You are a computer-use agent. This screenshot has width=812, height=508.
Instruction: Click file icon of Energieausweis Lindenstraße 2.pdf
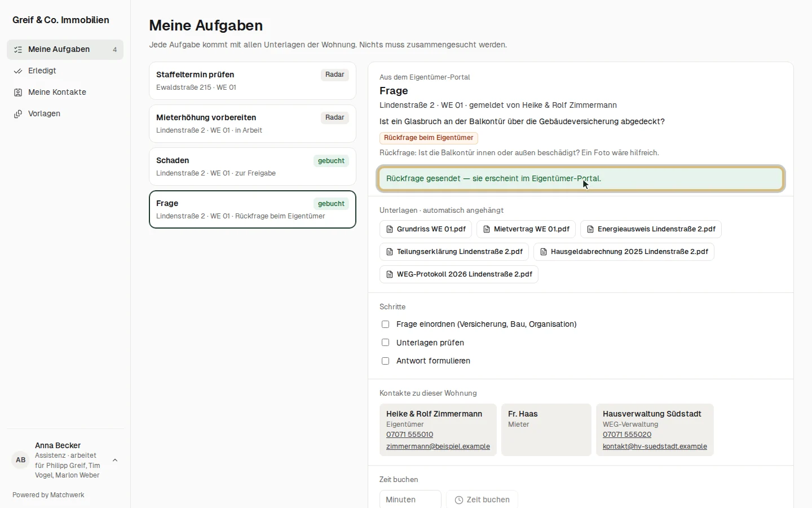(x=590, y=229)
